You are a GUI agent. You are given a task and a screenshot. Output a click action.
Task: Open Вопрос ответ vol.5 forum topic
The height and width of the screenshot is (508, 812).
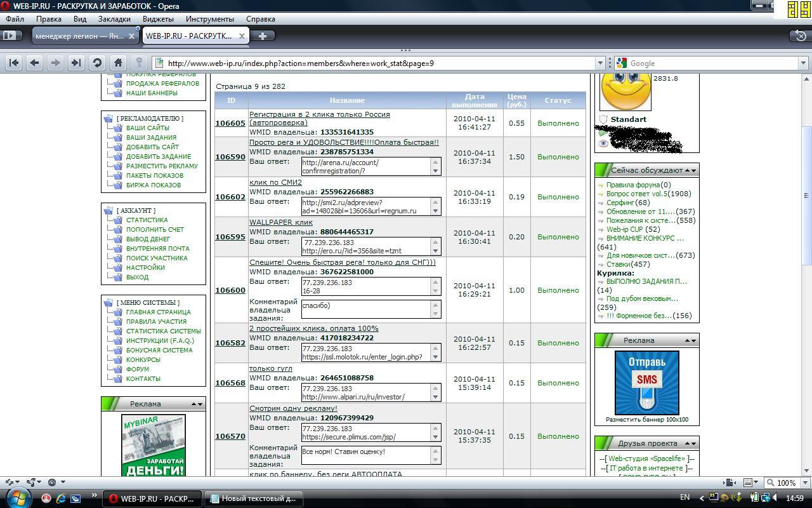coord(637,194)
